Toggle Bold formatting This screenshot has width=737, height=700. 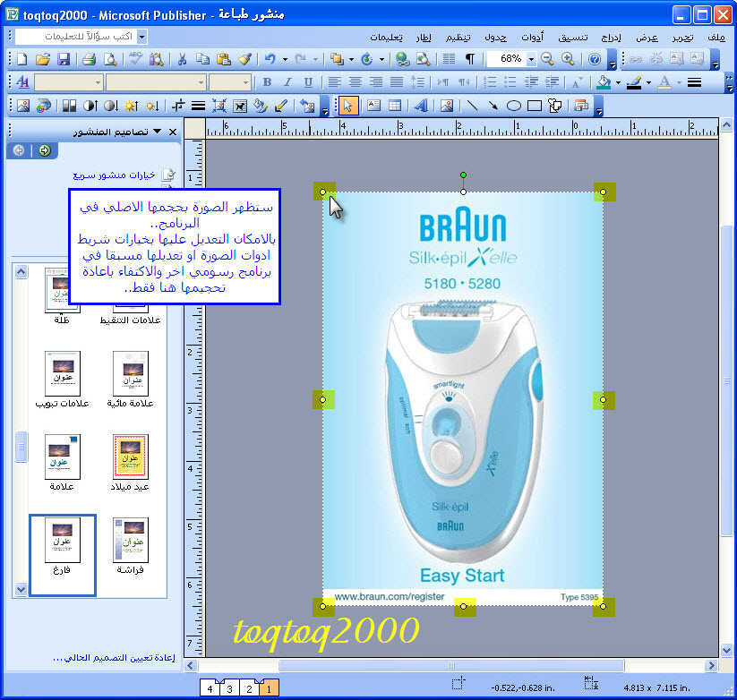coord(266,82)
